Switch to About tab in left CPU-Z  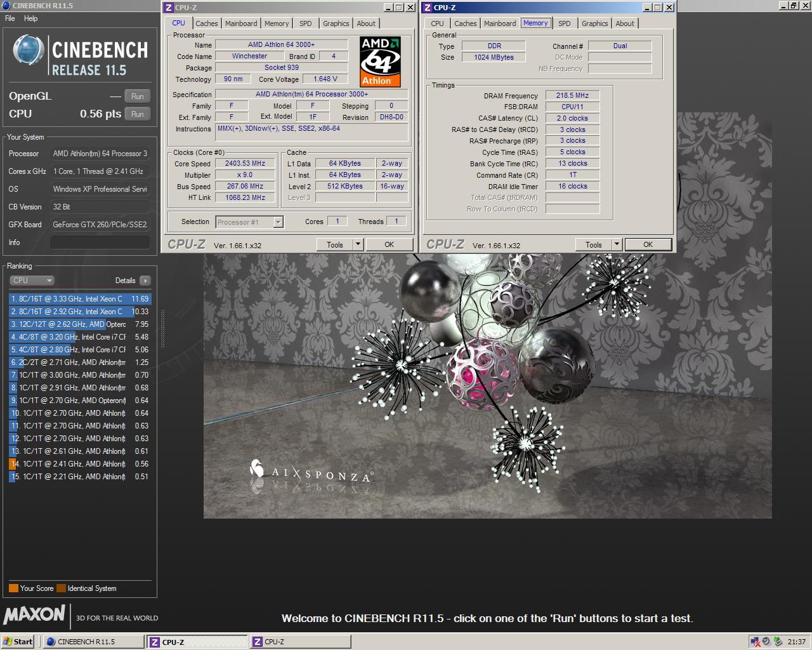(x=366, y=23)
